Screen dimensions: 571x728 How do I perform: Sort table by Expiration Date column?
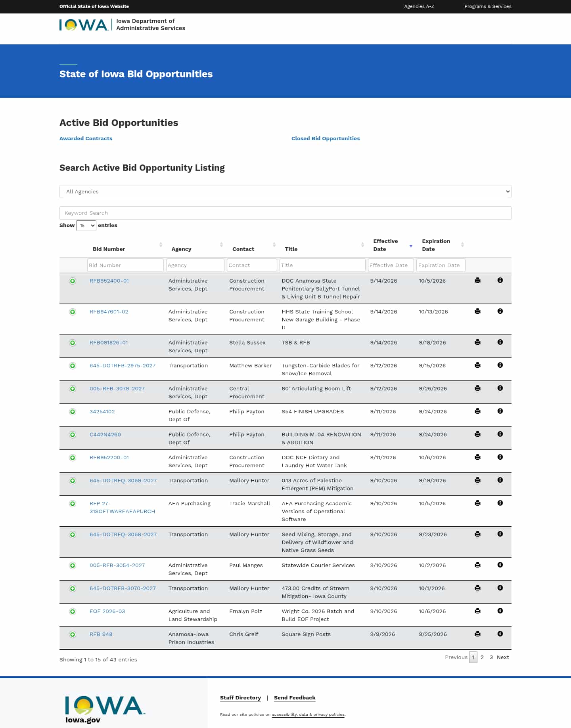(x=442, y=245)
